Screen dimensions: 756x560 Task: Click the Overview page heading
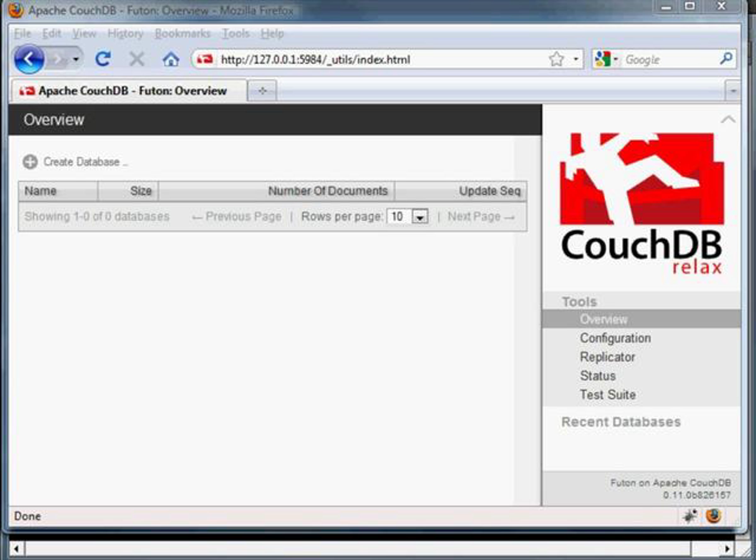pyautogui.click(x=54, y=120)
